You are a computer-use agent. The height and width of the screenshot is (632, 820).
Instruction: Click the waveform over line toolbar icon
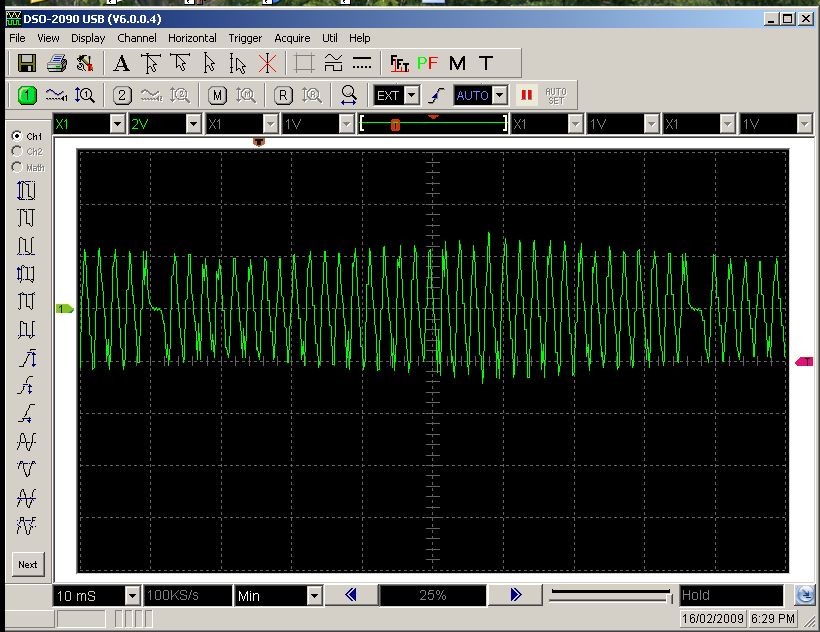pyautogui.click(x=333, y=63)
